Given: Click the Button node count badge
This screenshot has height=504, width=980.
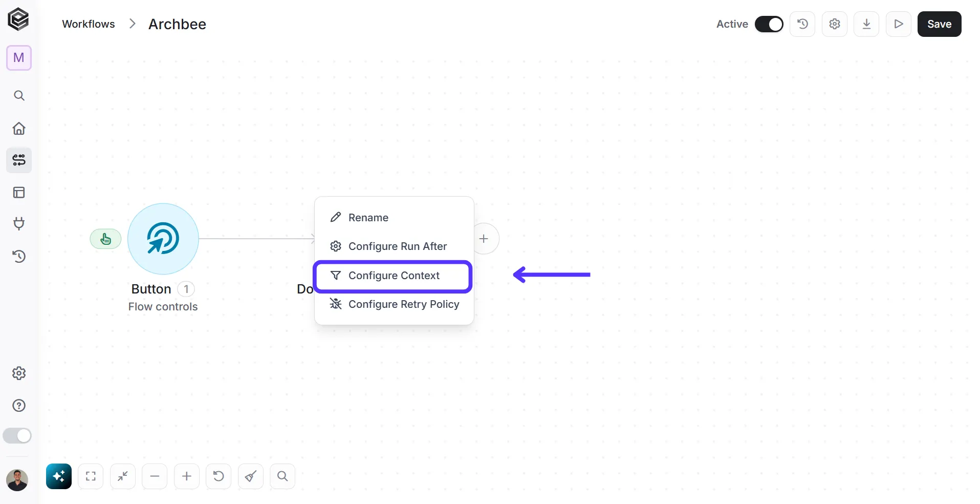Looking at the screenshot, I should (x=186, y=289).
